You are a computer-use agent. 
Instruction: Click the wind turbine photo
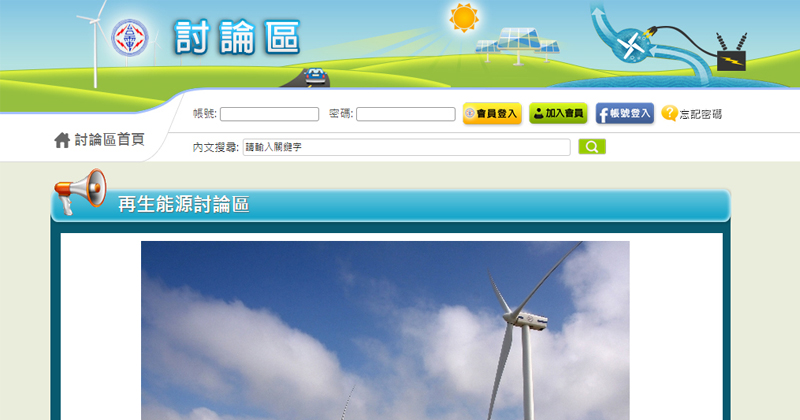[385, 330]
